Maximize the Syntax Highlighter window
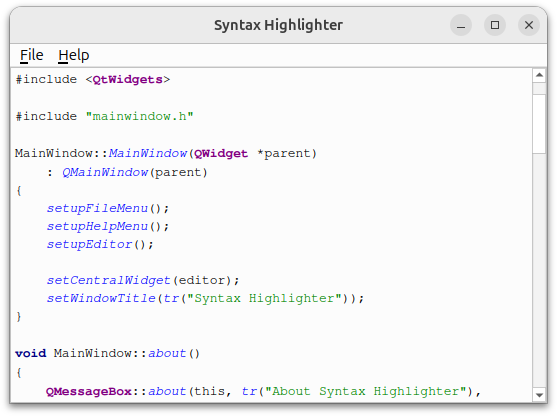Viewport: 557px width, 416px height. click(495, 25)
